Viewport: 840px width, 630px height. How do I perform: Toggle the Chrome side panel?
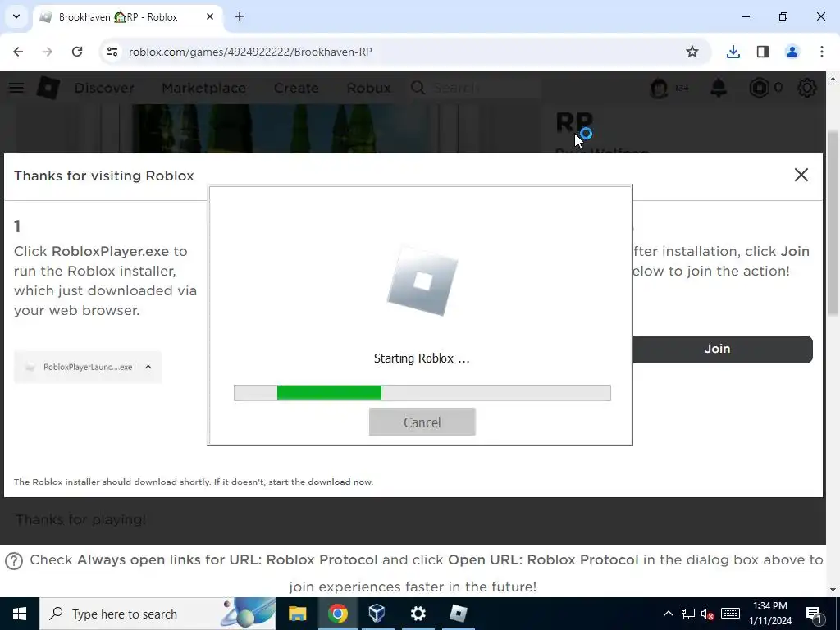763,52
